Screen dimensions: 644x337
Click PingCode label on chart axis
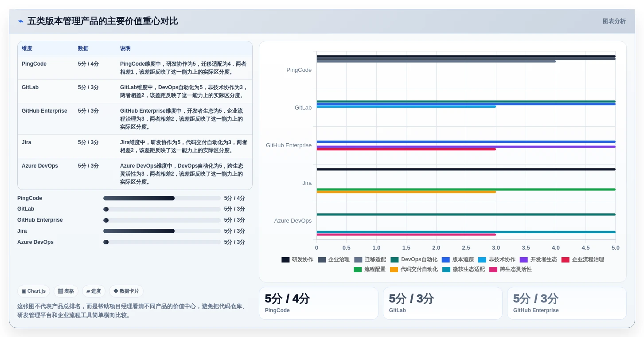pos(299,70)
